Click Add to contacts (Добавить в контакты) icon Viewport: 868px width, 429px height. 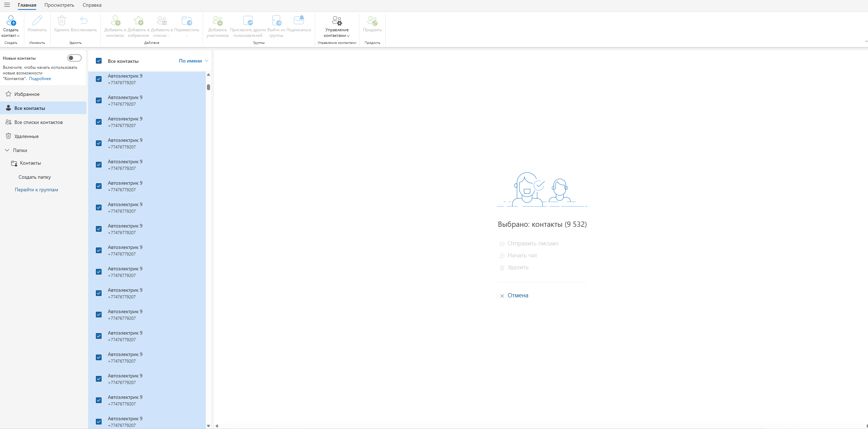click(116, 20)
